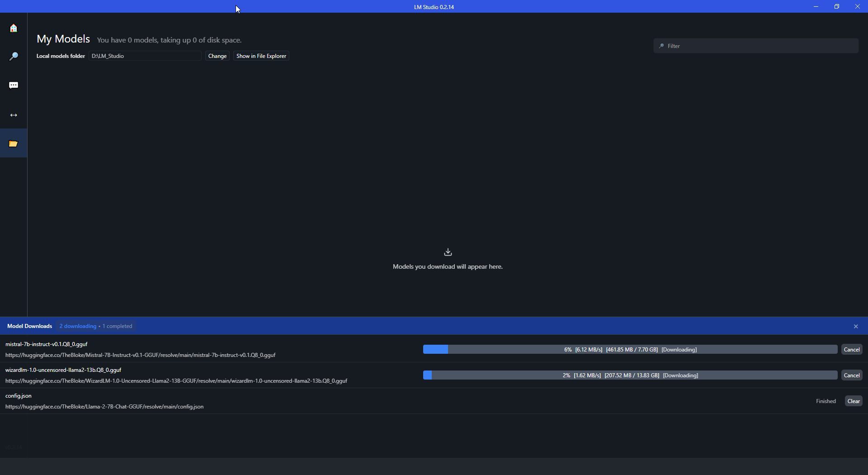Clear the finished config.json download
The width and height of the screenshot is (868, 475).
click(x=854, y=401)
